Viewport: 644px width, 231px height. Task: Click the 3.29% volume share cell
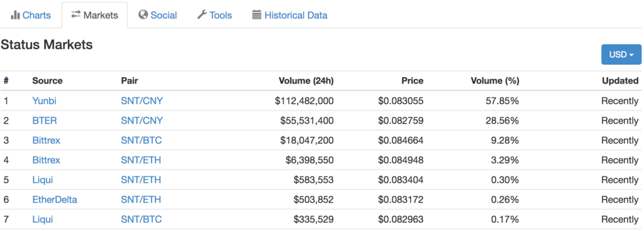505,159
